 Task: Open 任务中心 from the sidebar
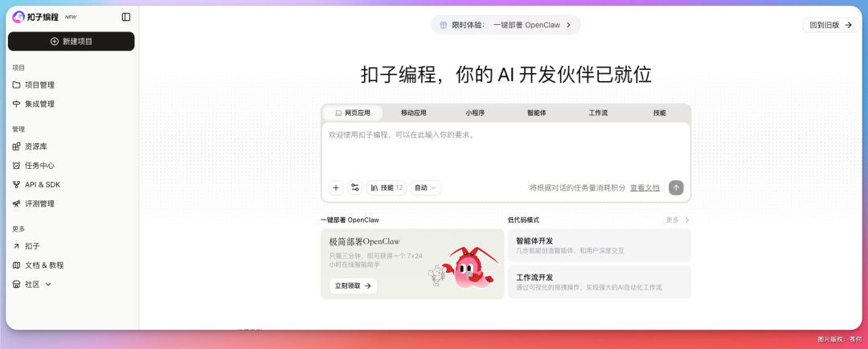39,166
